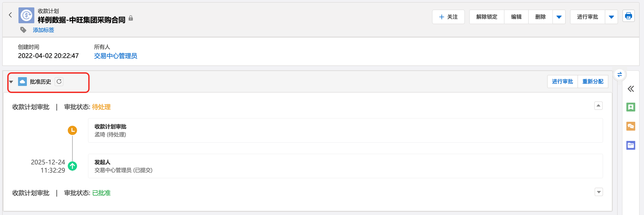Collapse the 待处理 approval record
The height and width of the screenshot is (215, 644).
coord(598,106)
